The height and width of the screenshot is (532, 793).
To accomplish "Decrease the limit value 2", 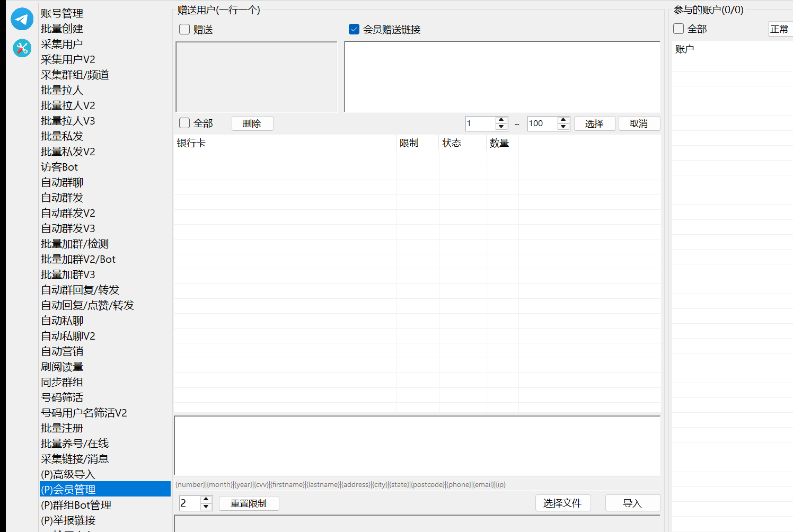I will tap(206, 507).
